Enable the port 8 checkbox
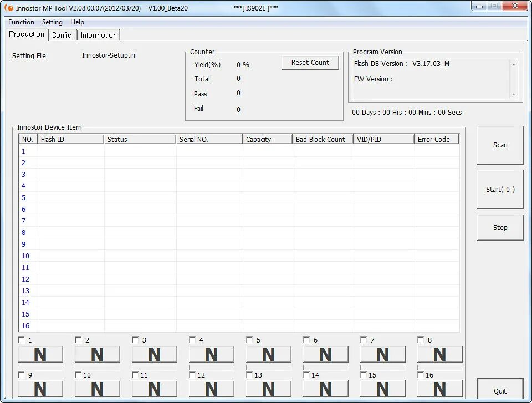532x403 pixels. [x=421, y=340]
